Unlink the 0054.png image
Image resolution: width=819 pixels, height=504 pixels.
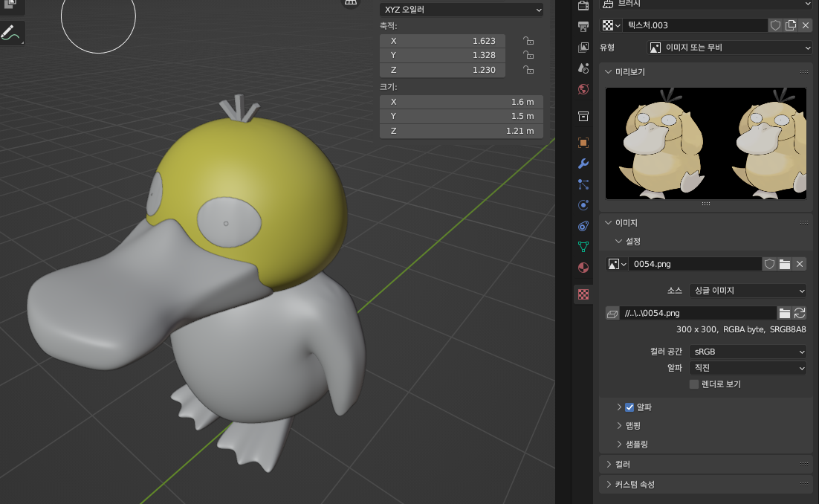coord(800,264)
